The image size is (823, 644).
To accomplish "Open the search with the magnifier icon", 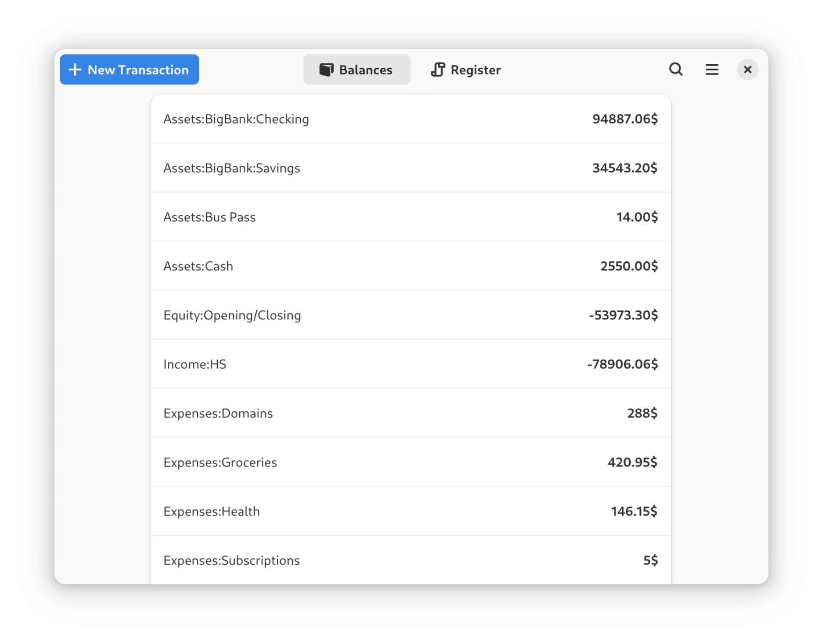I will [x=675, y=70].
